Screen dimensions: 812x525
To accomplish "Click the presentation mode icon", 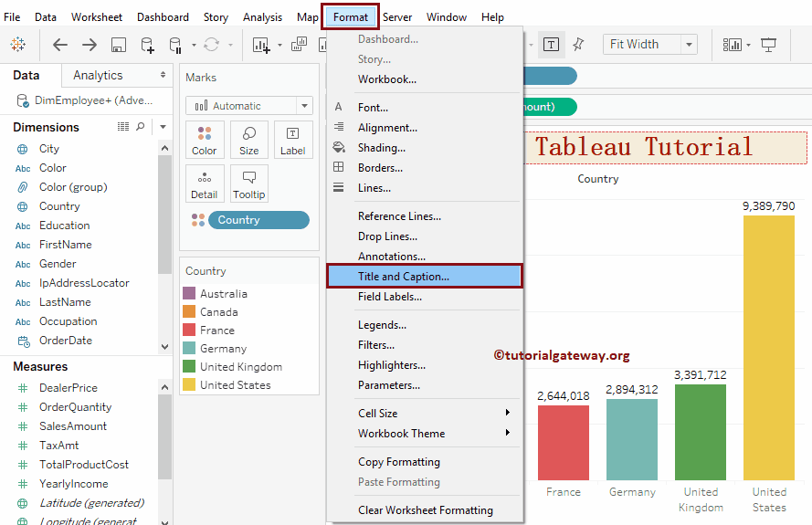I will tap(768, 45).
